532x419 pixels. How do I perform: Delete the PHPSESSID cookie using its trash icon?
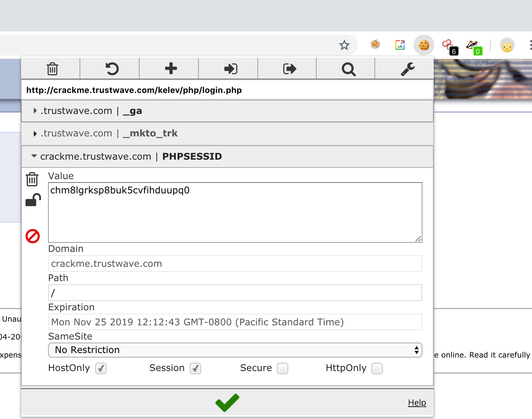pyautogui.click(x=32, y=179)
